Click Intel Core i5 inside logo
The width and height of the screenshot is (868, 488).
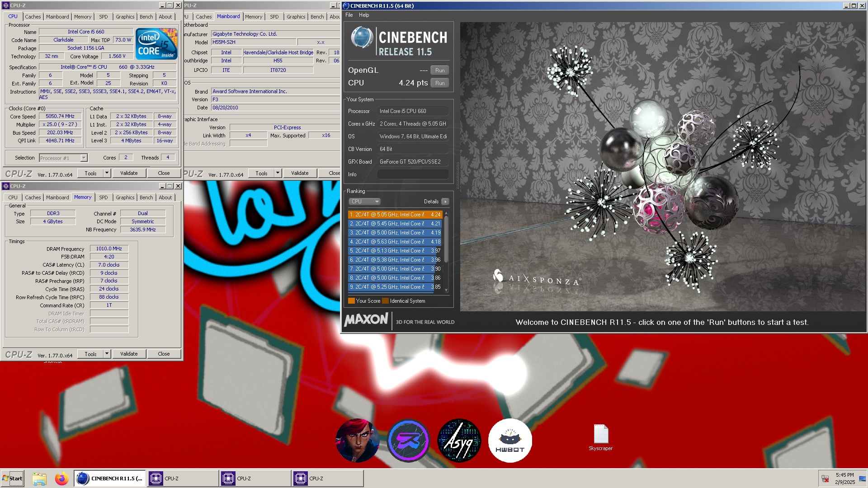pos(157,44)
